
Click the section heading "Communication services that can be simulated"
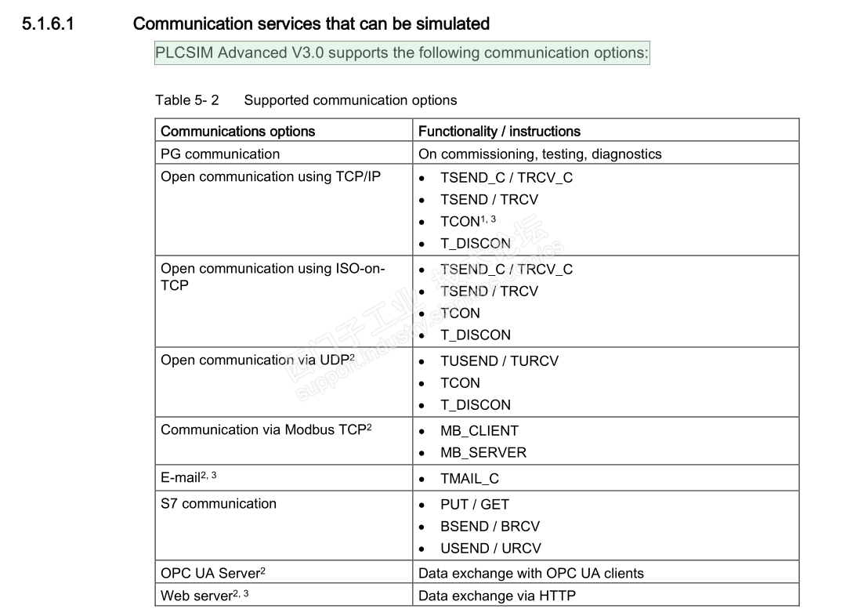pos(311,24)
